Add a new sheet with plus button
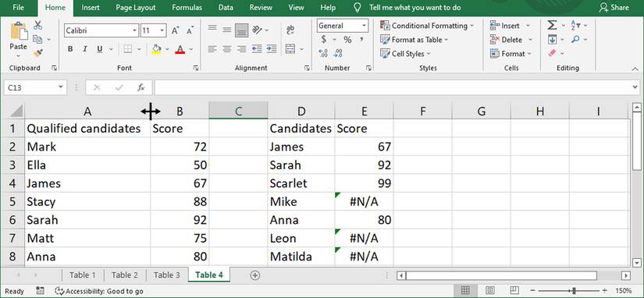Screen dimensions: 644x298 [255, 275]
